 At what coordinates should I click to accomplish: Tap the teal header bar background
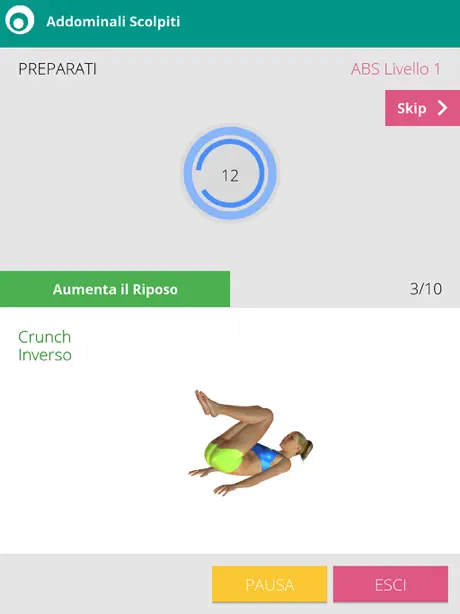click(313, 23)
